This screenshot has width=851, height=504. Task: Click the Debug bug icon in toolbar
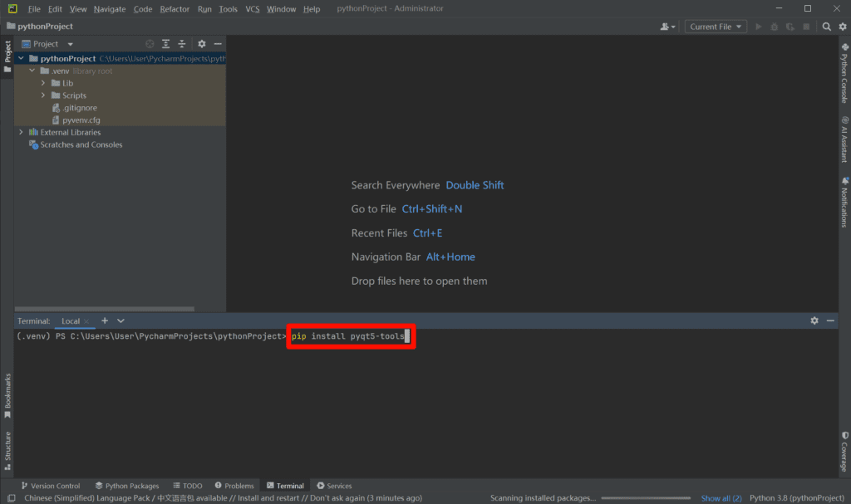click(x=775, y=27)
